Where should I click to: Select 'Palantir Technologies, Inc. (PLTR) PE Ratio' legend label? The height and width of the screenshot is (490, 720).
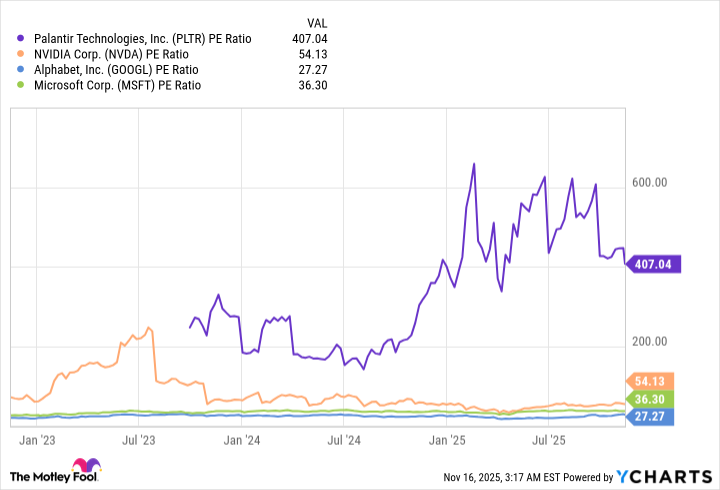pos(143,39)
